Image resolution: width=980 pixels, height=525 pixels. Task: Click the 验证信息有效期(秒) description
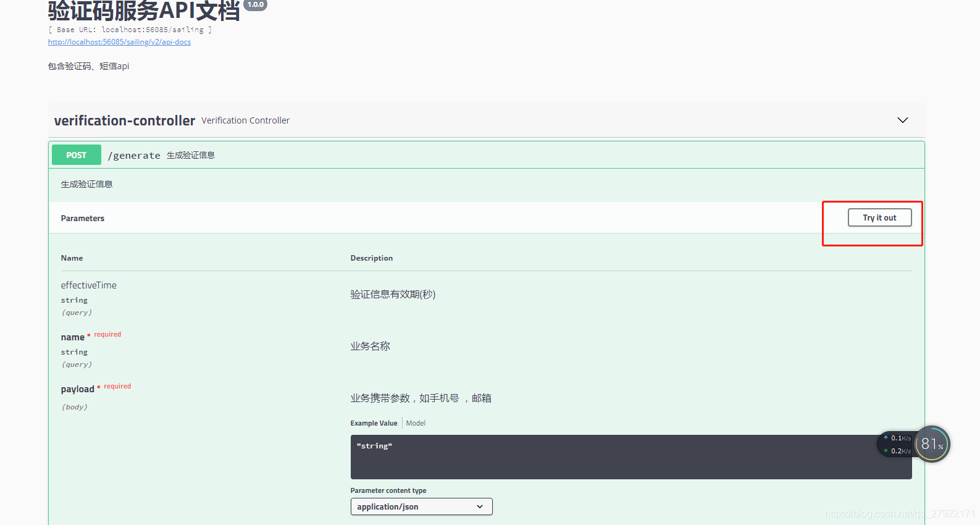click(x=393, y=295)
